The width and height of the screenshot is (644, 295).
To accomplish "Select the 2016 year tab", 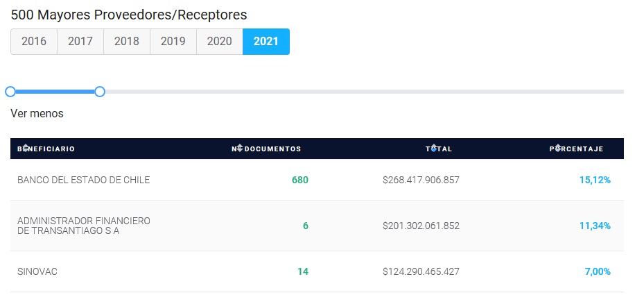I will click(34, 42).
